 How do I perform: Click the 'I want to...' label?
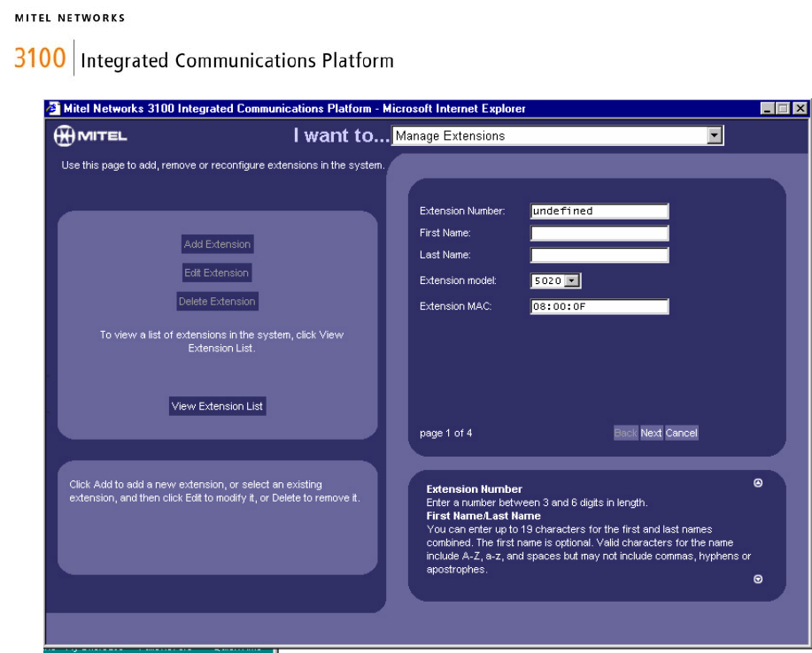[x=341, y=135]
